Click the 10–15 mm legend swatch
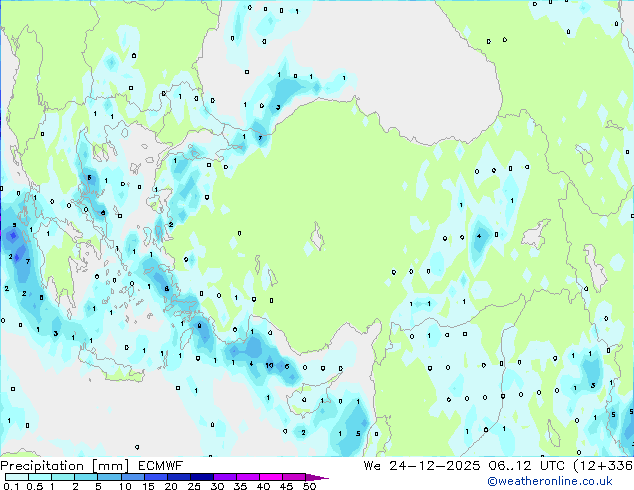Viewport: 634px width, 490px height. [132, 477]
